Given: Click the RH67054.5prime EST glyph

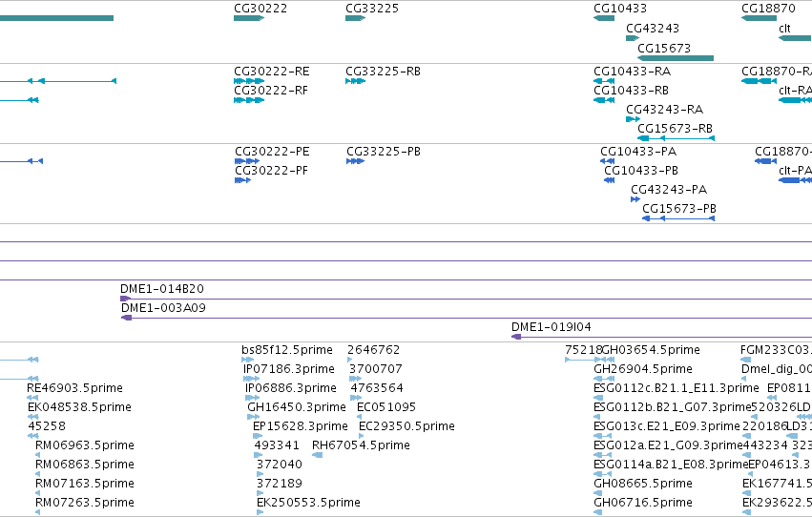Looking at the screenshot, I should tap(317, 455).
